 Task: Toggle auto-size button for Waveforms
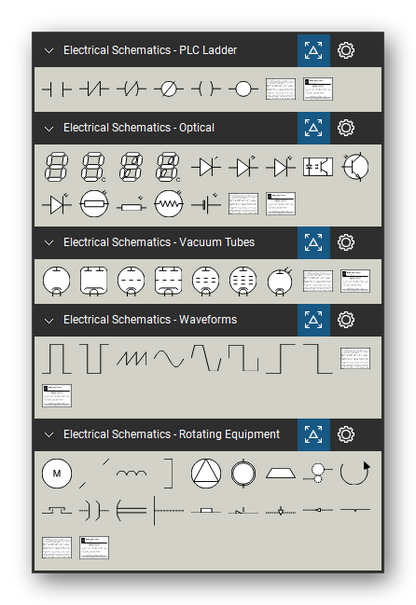pyautogui.click(x=313, y=320)
